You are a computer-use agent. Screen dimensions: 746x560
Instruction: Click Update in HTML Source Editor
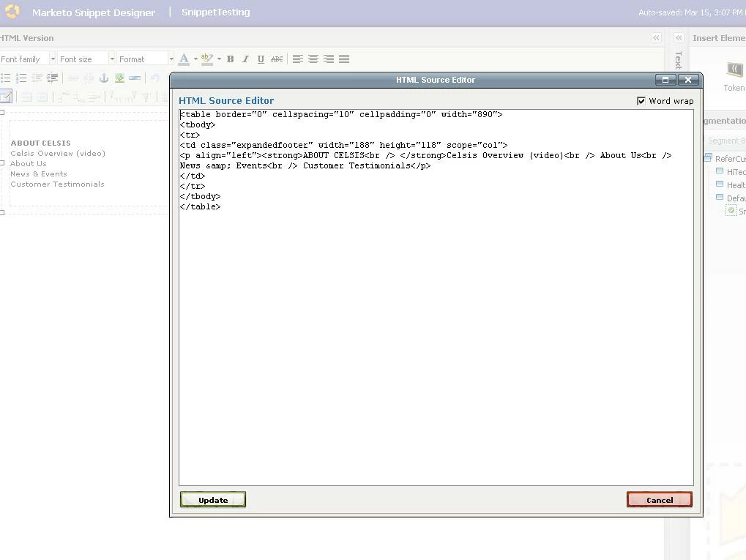pyautogui.click(x=212, y=499)
